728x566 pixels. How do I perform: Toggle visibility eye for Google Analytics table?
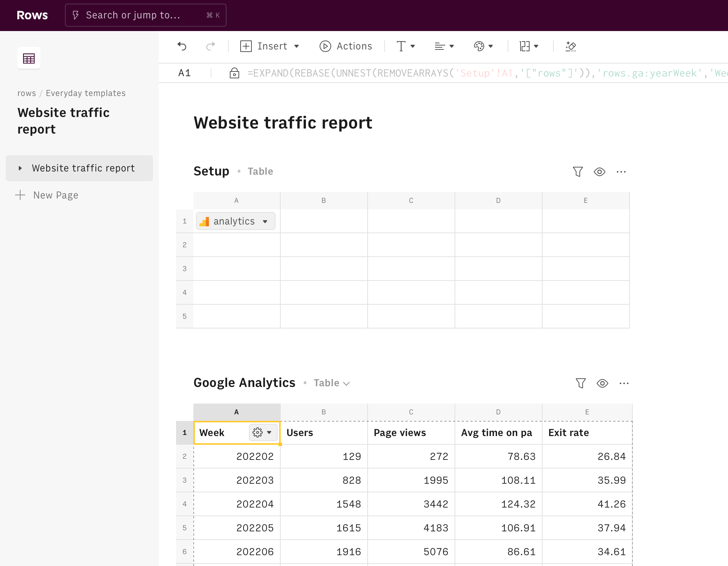(x=602, y=383)
